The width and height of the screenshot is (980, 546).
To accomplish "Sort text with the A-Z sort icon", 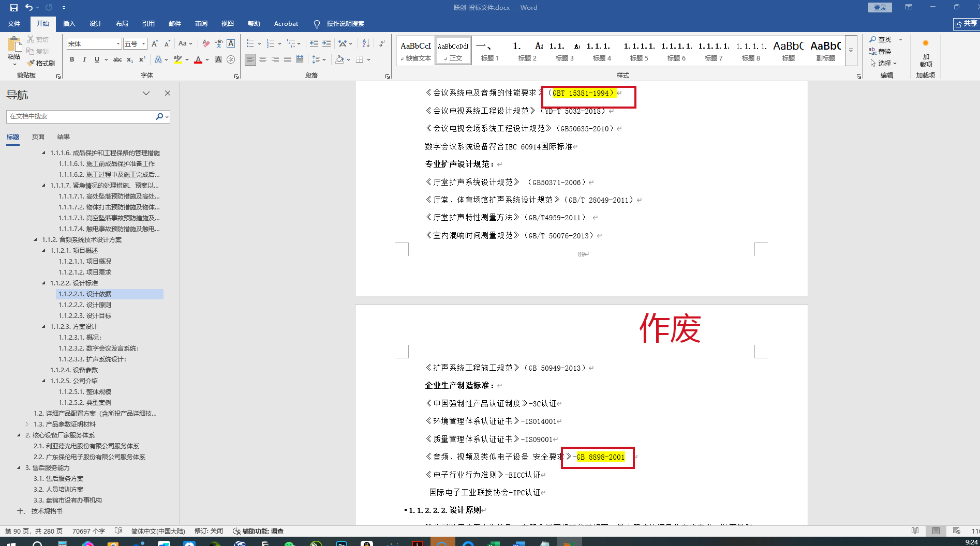I will tap(366, 44).
